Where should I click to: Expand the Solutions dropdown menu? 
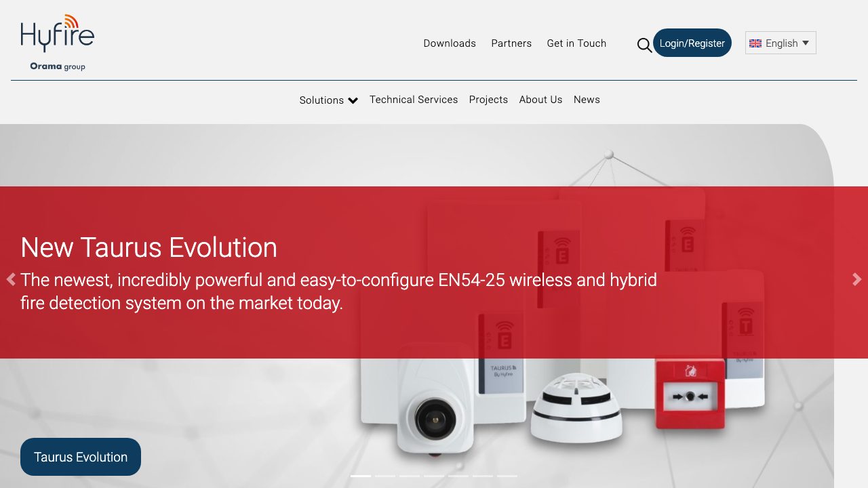(329, 100)
